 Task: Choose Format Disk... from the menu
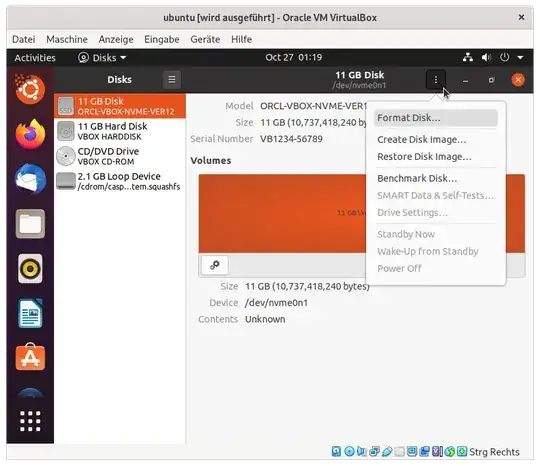436,118
